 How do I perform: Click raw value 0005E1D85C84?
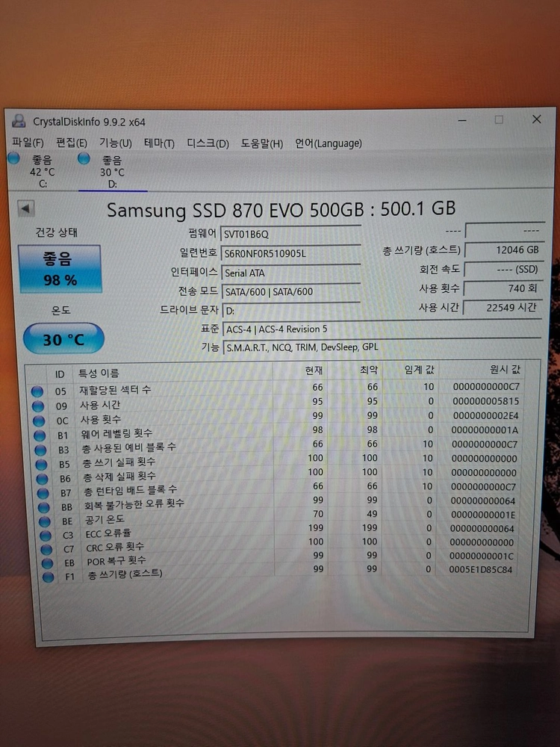click(480, 569)
